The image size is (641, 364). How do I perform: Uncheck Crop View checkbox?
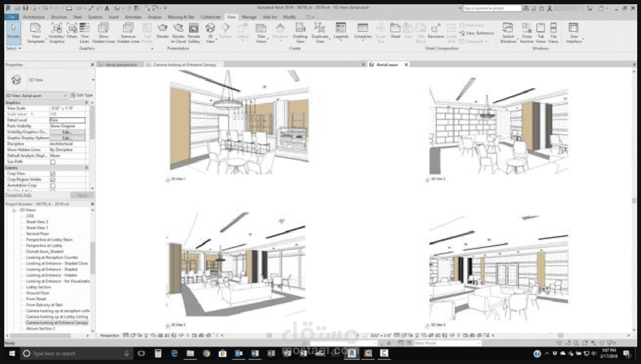coord(53,174)
